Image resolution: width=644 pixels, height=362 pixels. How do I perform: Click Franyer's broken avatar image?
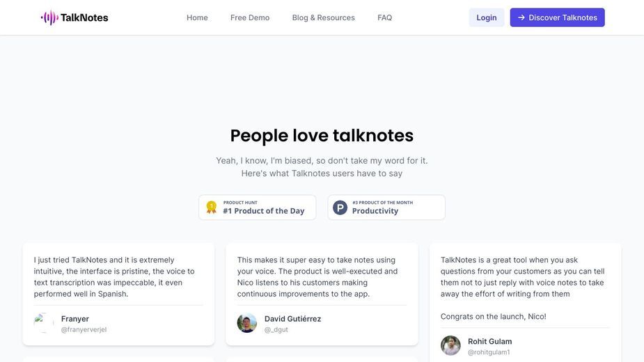pos(44,323)
